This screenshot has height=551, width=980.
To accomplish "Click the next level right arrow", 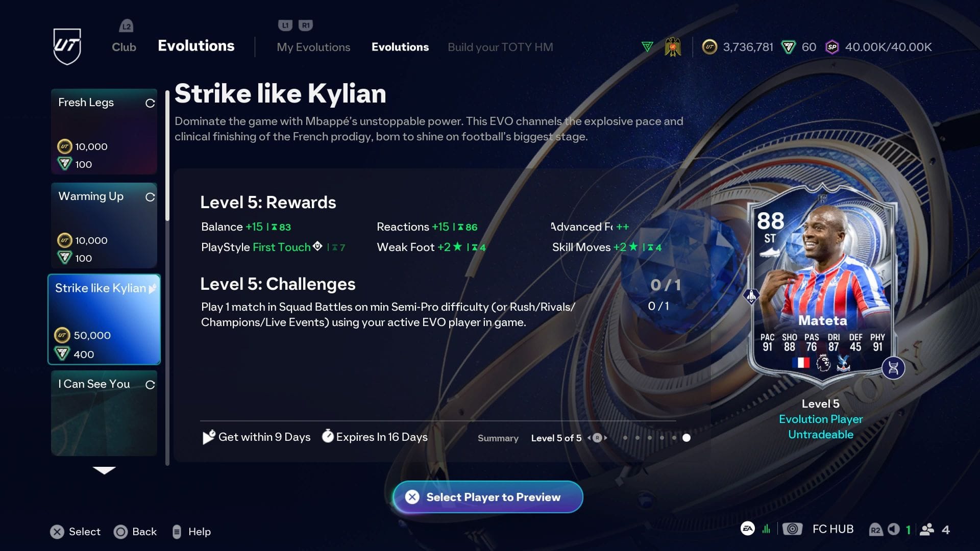I will click(606, 438).
